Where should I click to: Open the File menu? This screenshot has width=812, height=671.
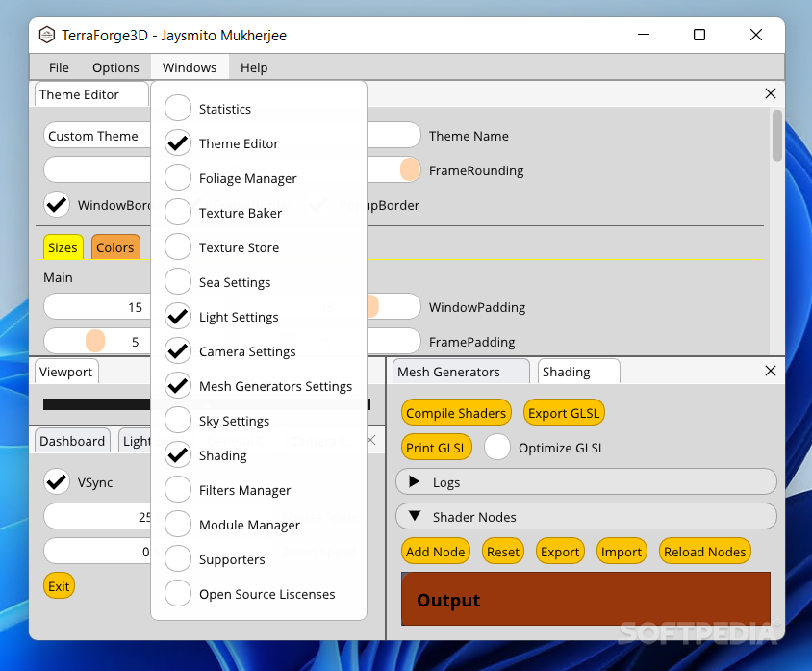pos(59,67)
